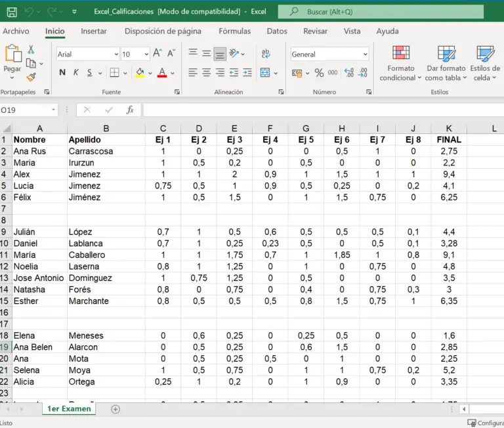The width and height of the screenshot is (504, 428).
Task: Open the Fórmulas ribbon tab
Action: 234,31
